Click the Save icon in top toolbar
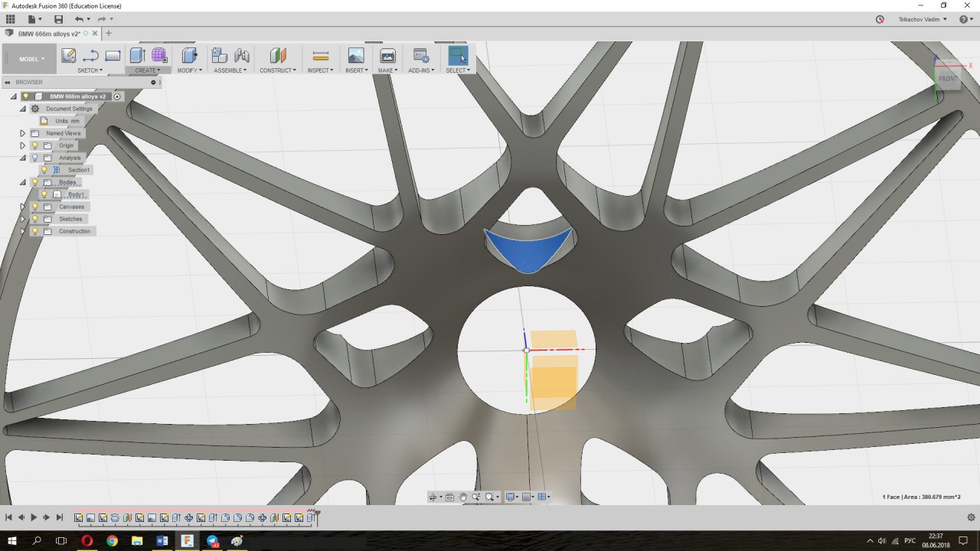 coord(58,19)
